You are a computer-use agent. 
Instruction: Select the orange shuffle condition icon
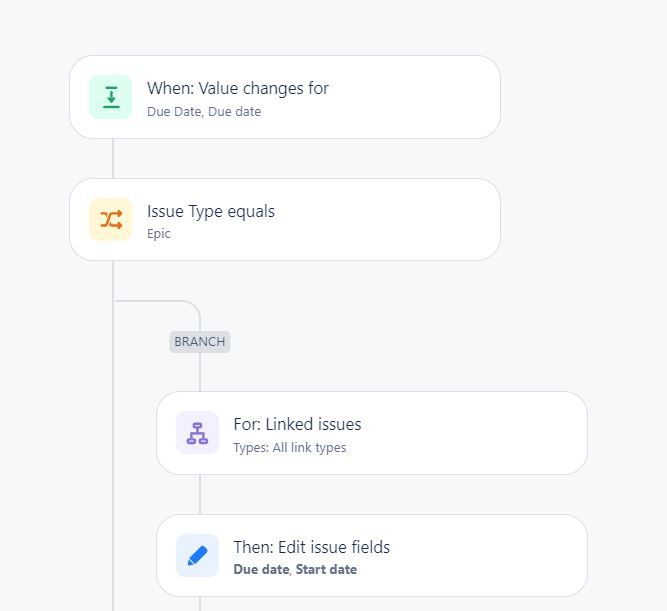pos(111,220)
